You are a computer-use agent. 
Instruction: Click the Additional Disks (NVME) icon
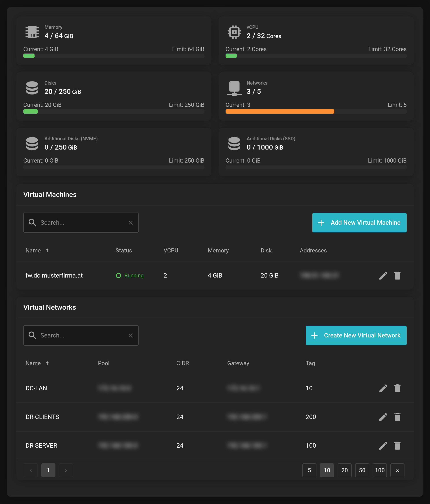32,144
